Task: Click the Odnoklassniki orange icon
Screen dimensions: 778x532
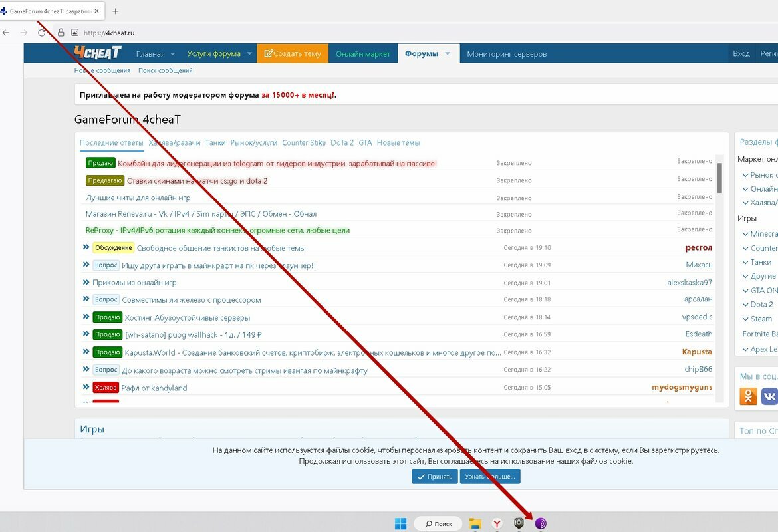Action: (748, 396)
